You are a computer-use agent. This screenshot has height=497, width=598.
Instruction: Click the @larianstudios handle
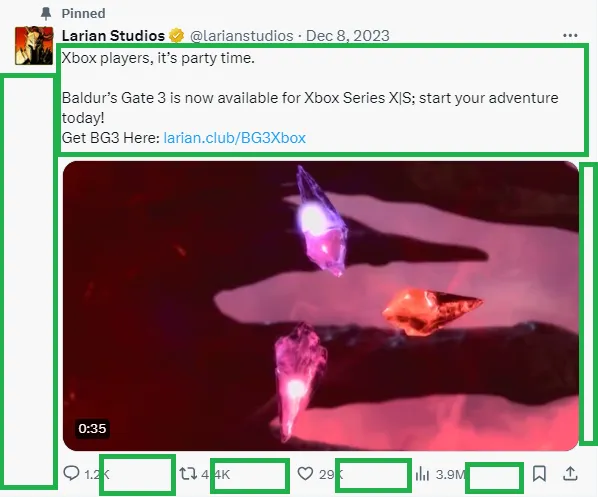241,36
